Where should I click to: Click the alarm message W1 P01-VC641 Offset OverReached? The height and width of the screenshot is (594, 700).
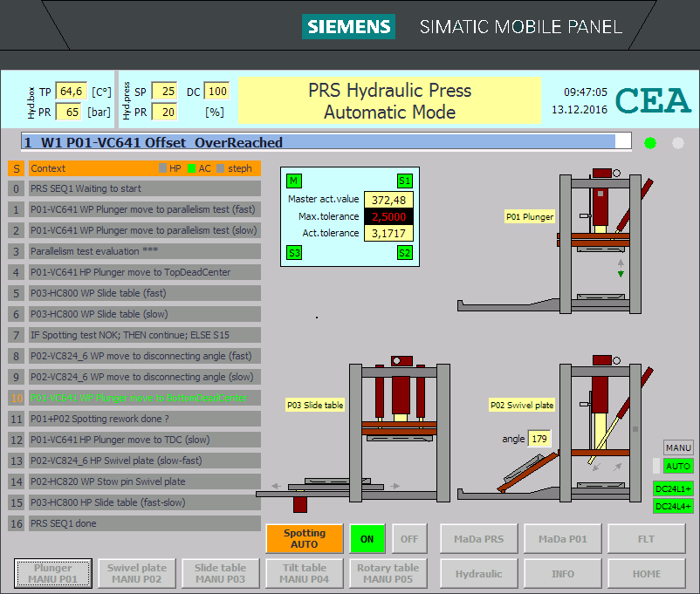click(326, 142)
